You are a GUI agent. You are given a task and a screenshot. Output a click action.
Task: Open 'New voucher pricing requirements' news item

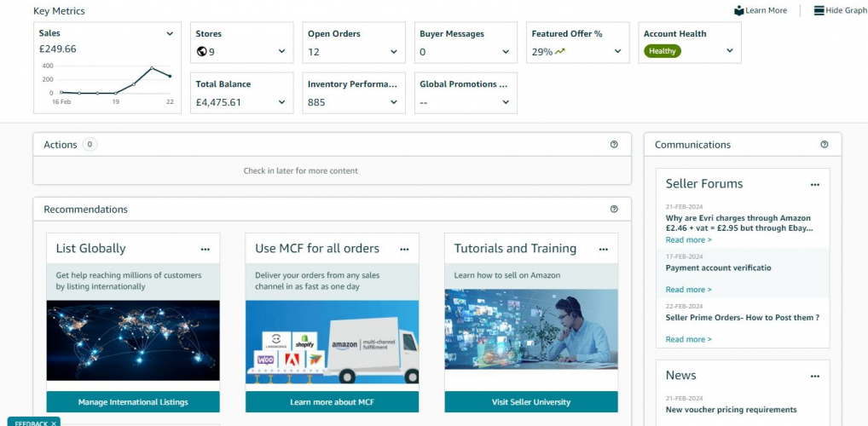(732, 410)
